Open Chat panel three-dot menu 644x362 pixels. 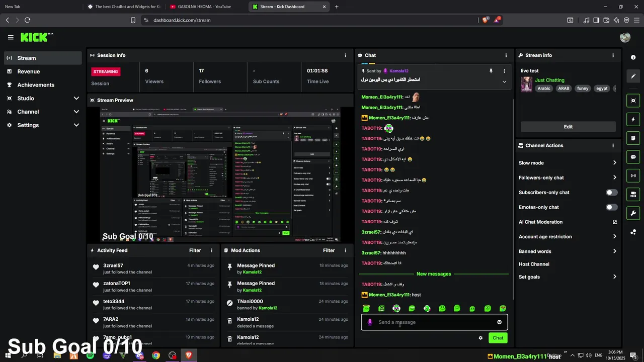(506, 55)
